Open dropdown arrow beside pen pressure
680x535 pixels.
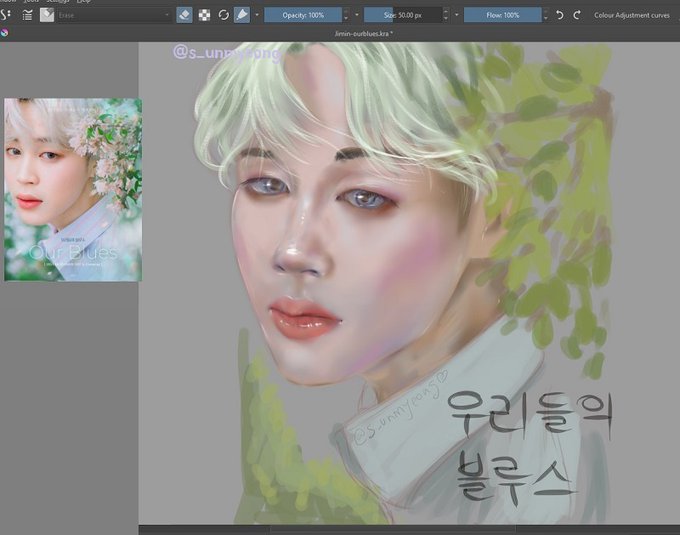[257, 15]
